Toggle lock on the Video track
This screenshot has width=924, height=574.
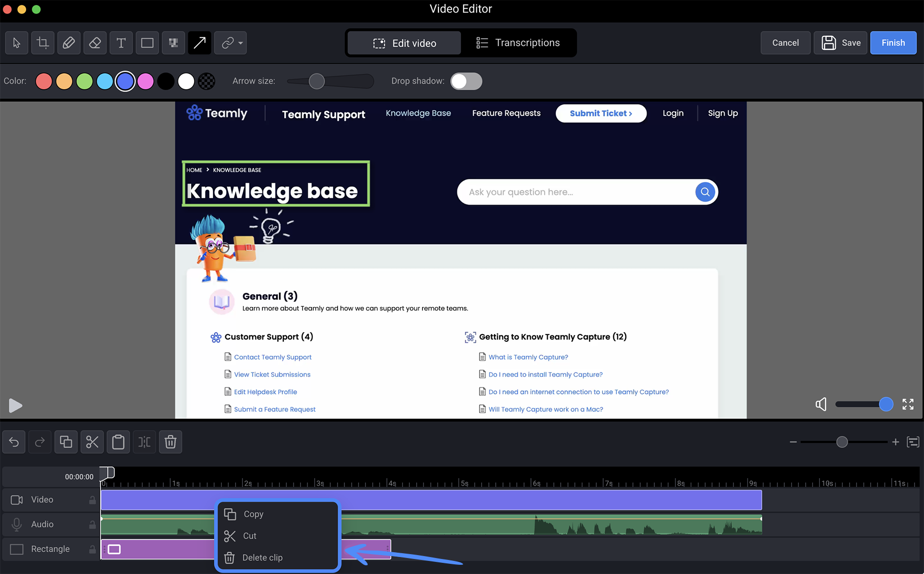pos(92,500)
